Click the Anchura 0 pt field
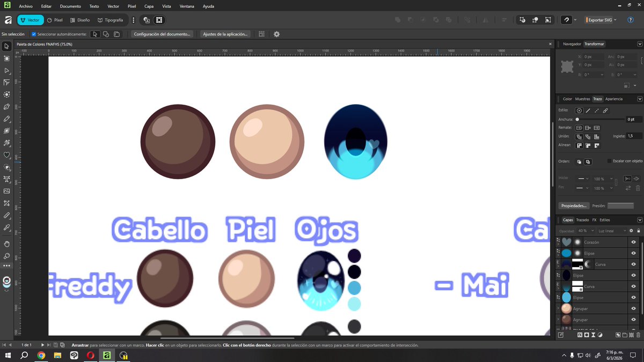644x362 pixels. [633, 120]
